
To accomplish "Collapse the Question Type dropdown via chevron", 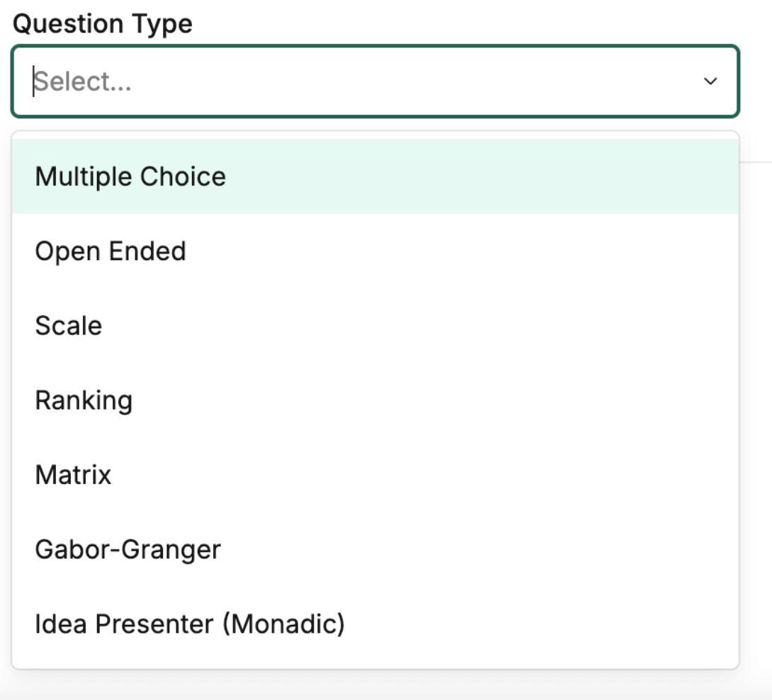I will point(710,81).
